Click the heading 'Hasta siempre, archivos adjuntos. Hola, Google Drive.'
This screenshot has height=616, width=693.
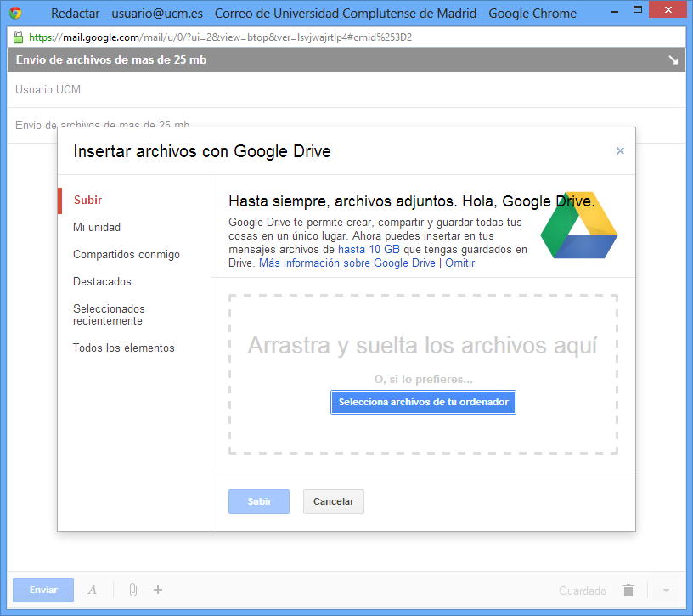(x=411, y=201)
